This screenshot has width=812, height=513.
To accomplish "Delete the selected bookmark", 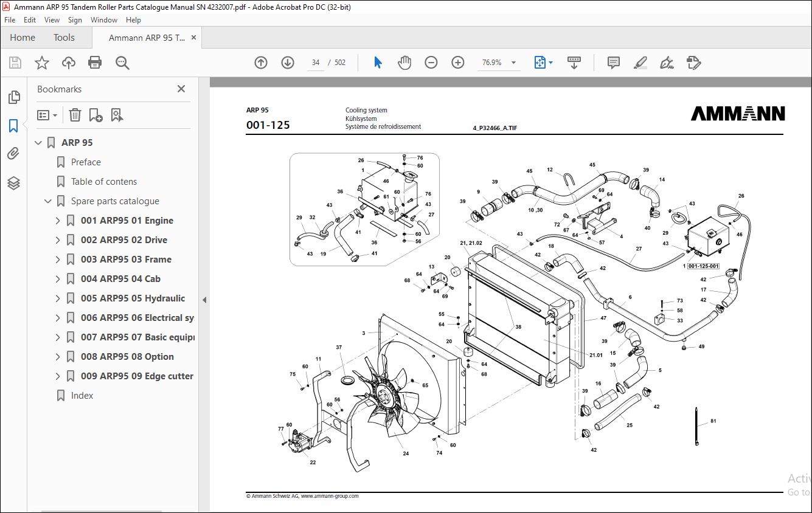I will (x=75, y=115).
